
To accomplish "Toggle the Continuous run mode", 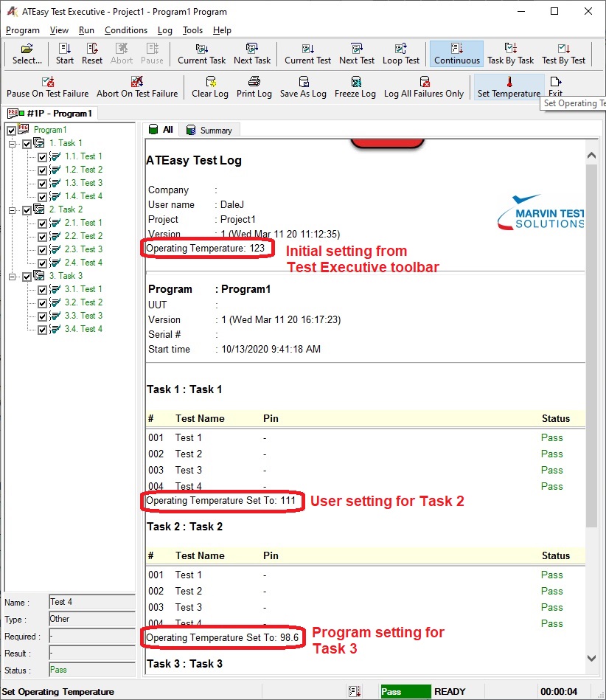I will click(456, 52).
